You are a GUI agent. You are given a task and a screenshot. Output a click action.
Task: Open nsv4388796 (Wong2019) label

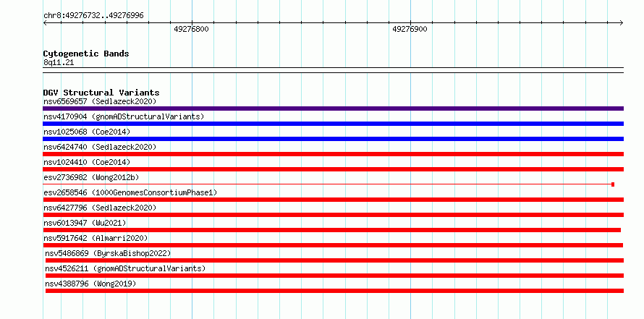pos(90,284)
